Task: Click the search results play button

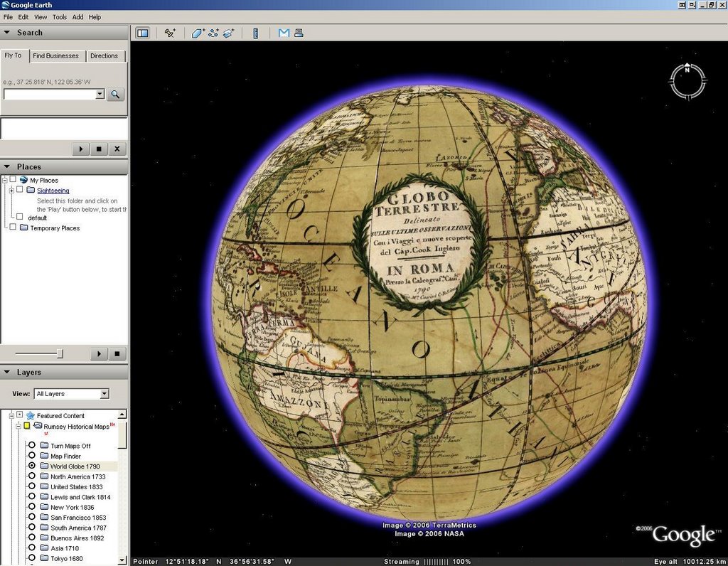Action: [x=81, y=149]
